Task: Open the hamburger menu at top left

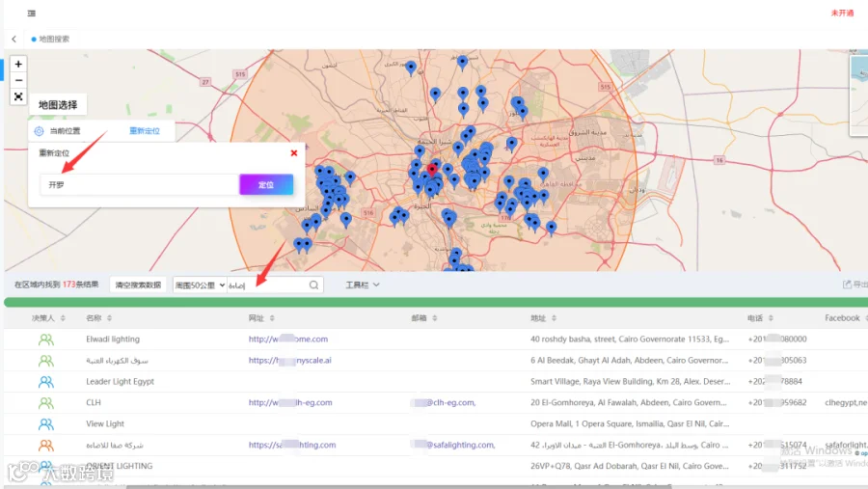Action: (x=32, y=14)
